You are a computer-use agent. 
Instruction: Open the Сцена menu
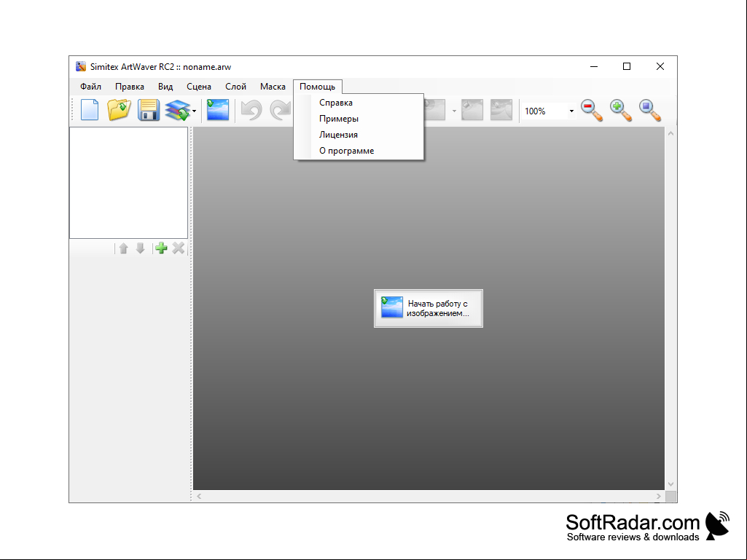point(199,87)
